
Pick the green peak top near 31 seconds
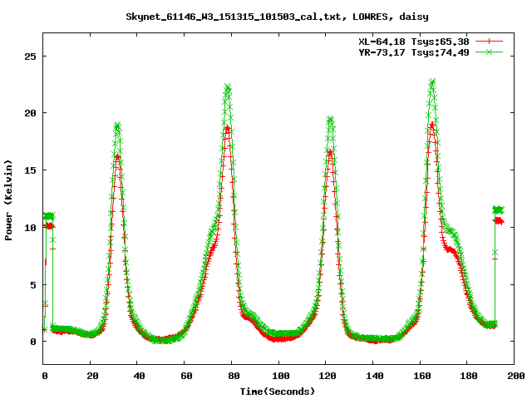(x=117, y=126)
